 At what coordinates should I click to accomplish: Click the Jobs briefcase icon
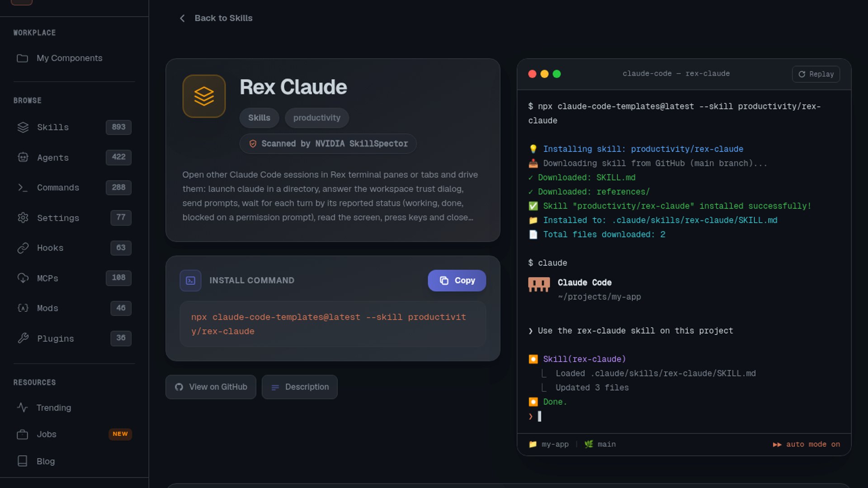22,434
